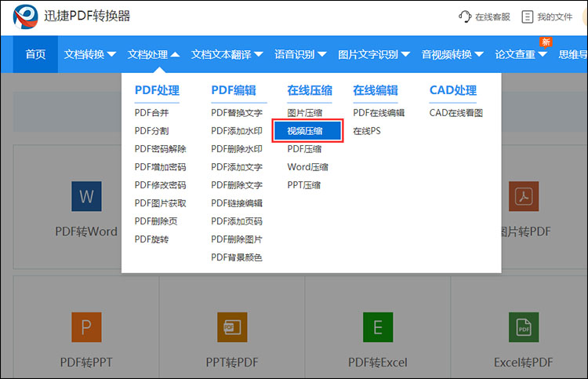Viewport: 588px width, 379px height.
Task: Click the 在线客服 link
Action: click(493, 17)
